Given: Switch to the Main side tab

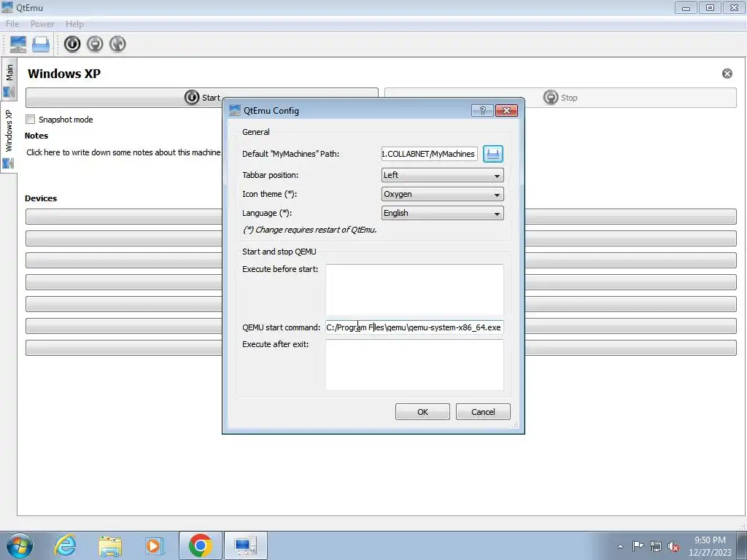Looking at the screenshot, I should 9,79.
